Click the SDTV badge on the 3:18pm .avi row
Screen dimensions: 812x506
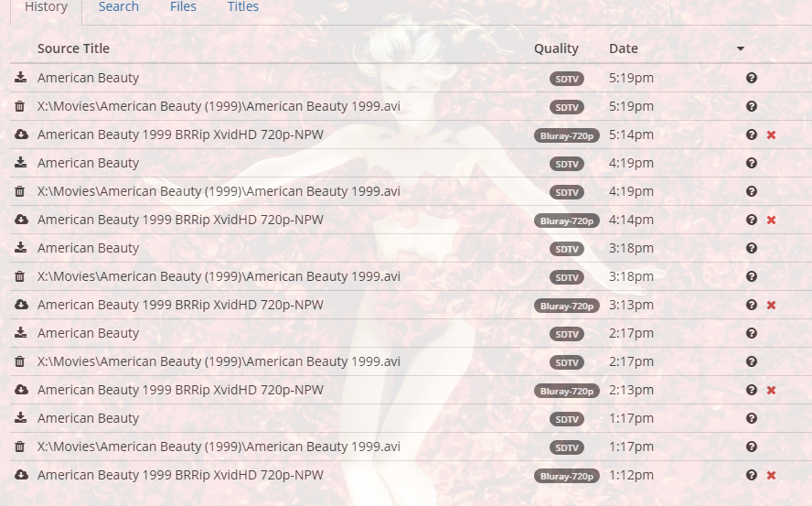pos(567,277)
